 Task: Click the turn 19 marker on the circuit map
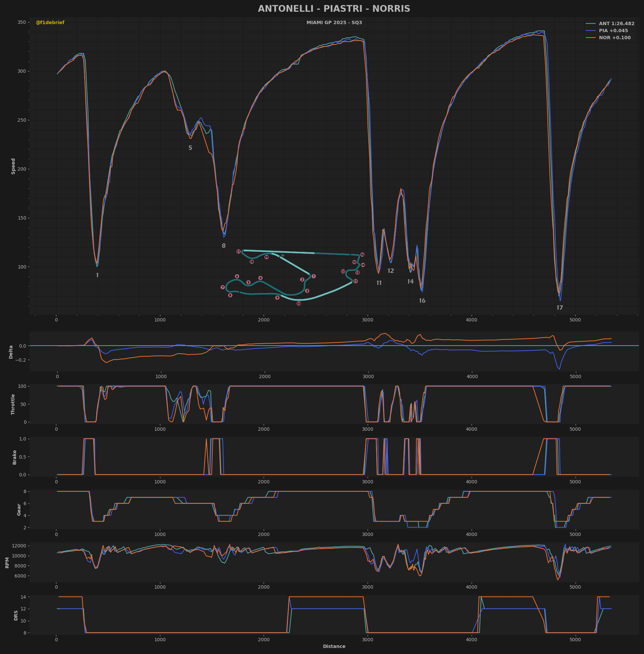(267, 257)
